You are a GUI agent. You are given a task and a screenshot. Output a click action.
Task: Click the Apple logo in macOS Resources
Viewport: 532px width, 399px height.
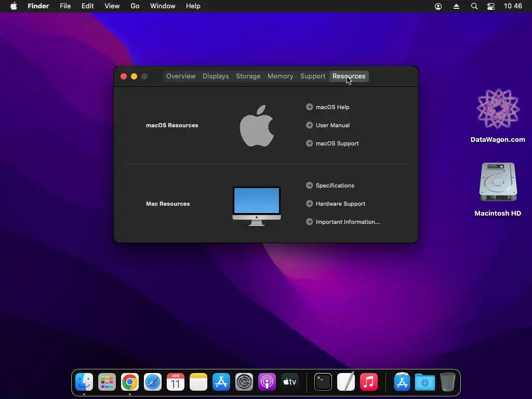point(257,126)
